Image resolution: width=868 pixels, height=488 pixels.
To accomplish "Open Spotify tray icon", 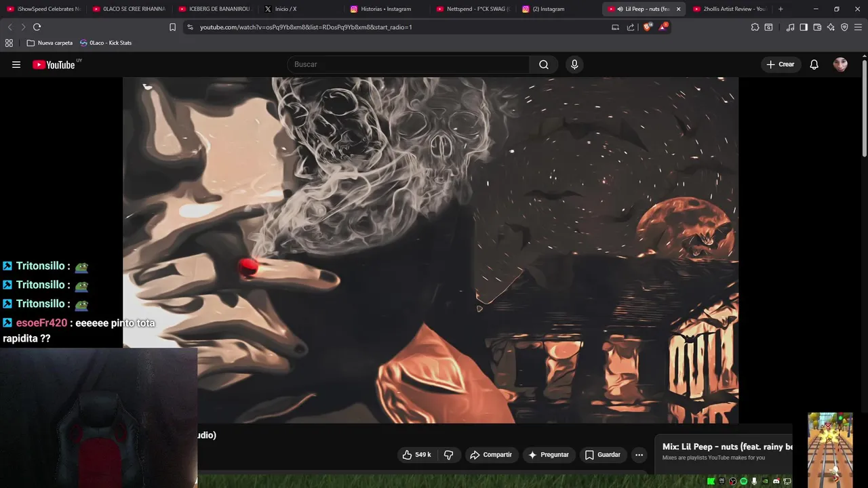I will pos(743,481).
